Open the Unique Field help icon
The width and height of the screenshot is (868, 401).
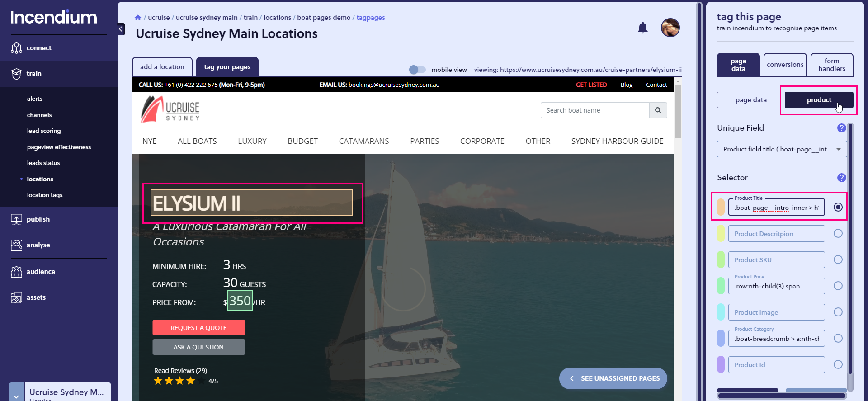click(x=841, y=128)
